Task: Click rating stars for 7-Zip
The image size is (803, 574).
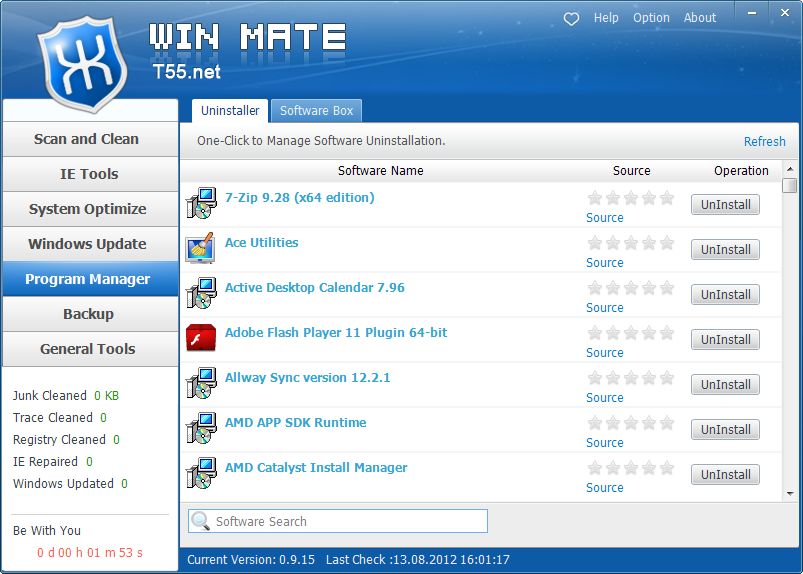Action: point(630,198)
